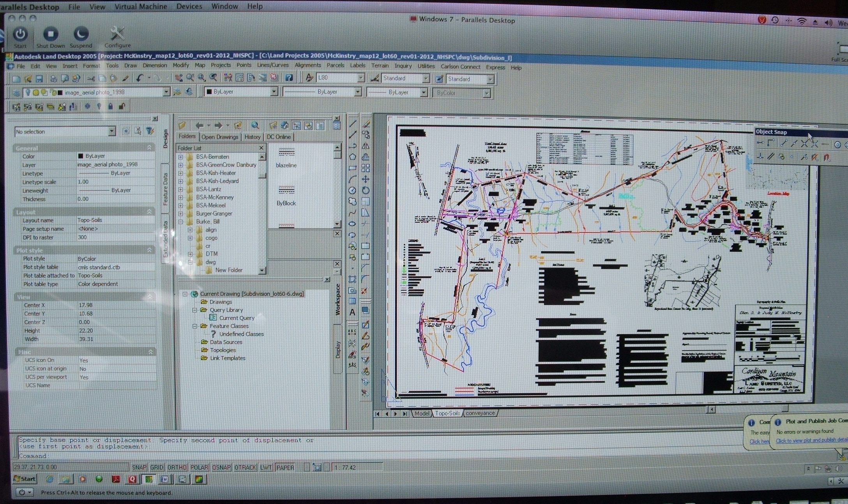Image resolution: width=848 pixels, height=504 pixels.
Task: Click the Undo arrow in the toolbar
Action: pyautogui.click(x=140, y=78)
